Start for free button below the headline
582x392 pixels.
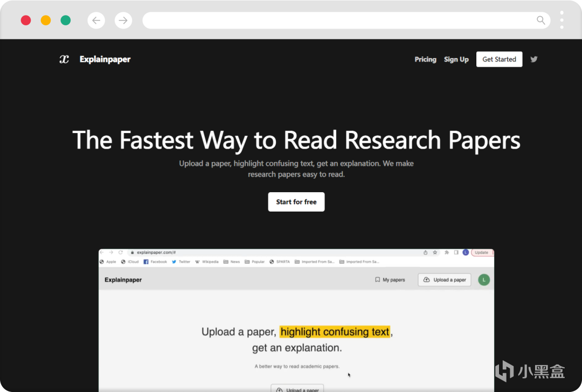(x=296, y=202)
